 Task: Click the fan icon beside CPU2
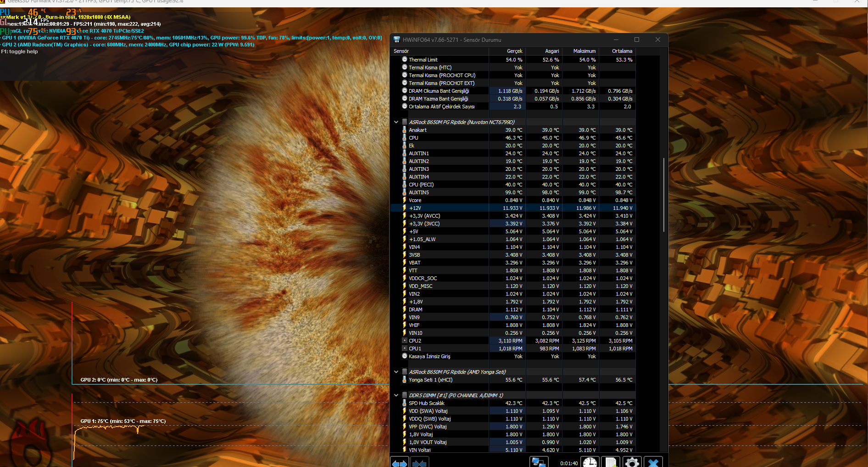(404, 341)
